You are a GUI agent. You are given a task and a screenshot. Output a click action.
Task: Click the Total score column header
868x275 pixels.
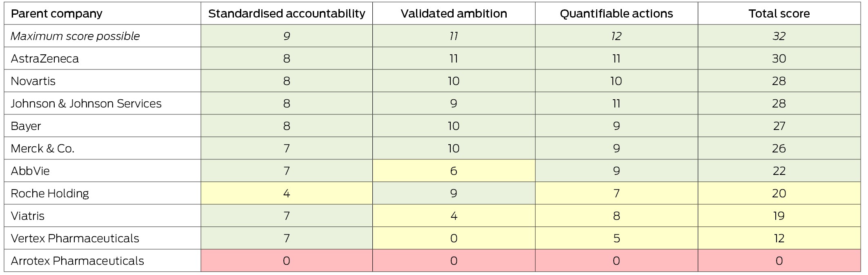click(x=779, y=13)
